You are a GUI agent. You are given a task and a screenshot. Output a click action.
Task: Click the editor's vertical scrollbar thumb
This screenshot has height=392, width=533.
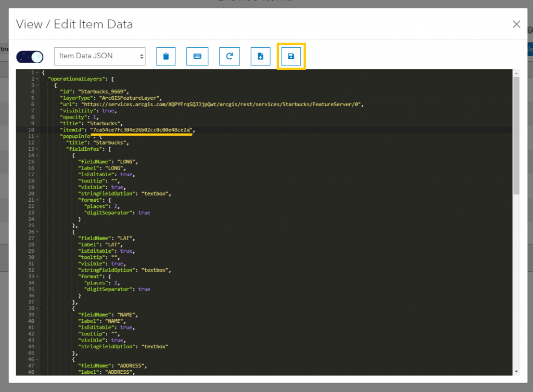tap(515, 135)
